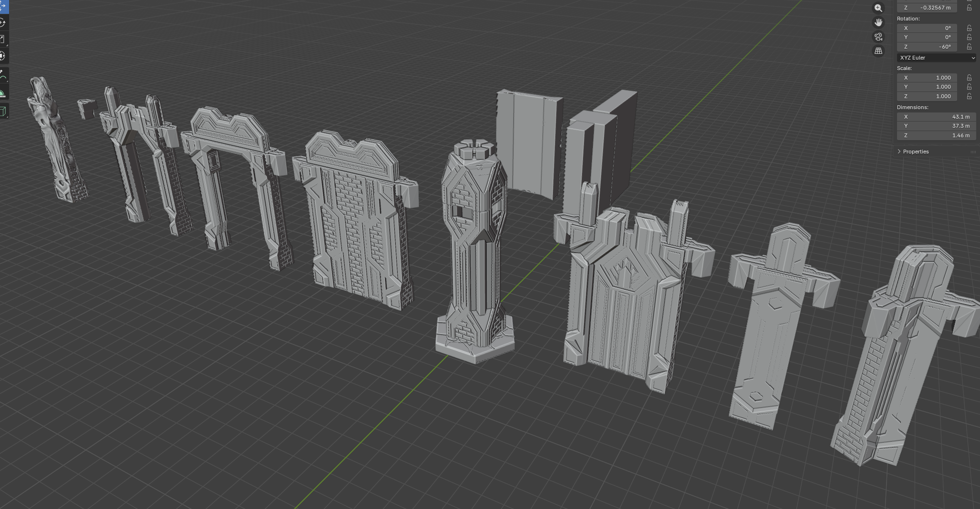Grab the Properties panel drag handle dots
Viewport: 980px width, 509px height.
click(x=973, y=152)
